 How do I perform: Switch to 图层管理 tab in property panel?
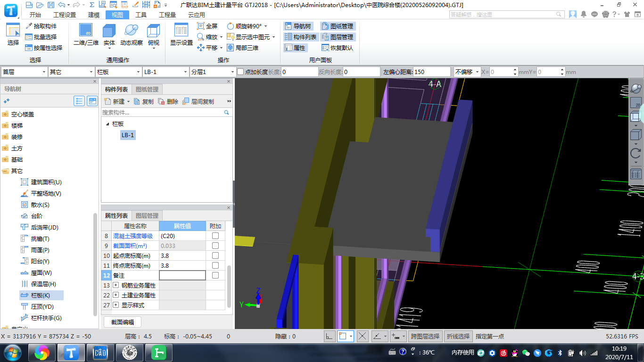pos(147,215)
